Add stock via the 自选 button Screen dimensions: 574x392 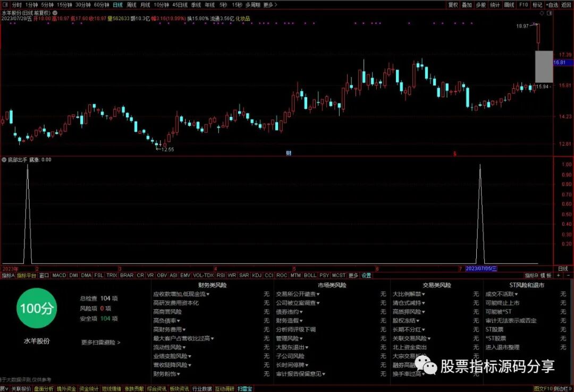point(552,5)
